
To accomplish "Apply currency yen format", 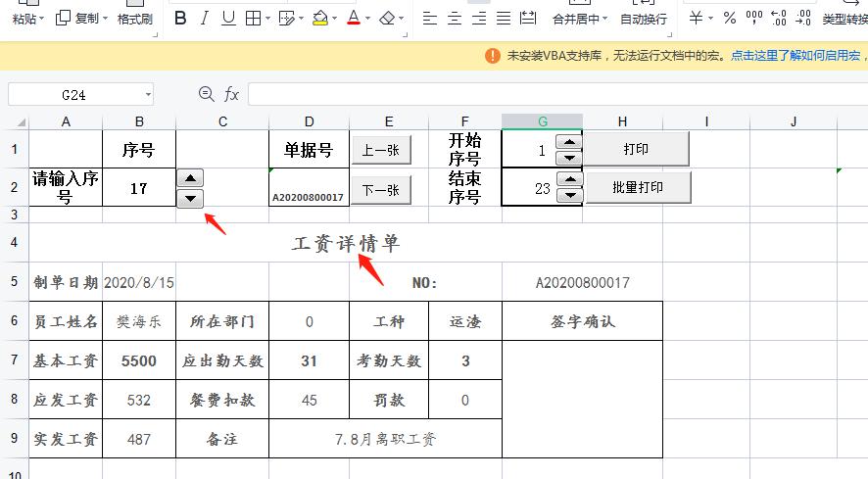I will coord(696,19).
